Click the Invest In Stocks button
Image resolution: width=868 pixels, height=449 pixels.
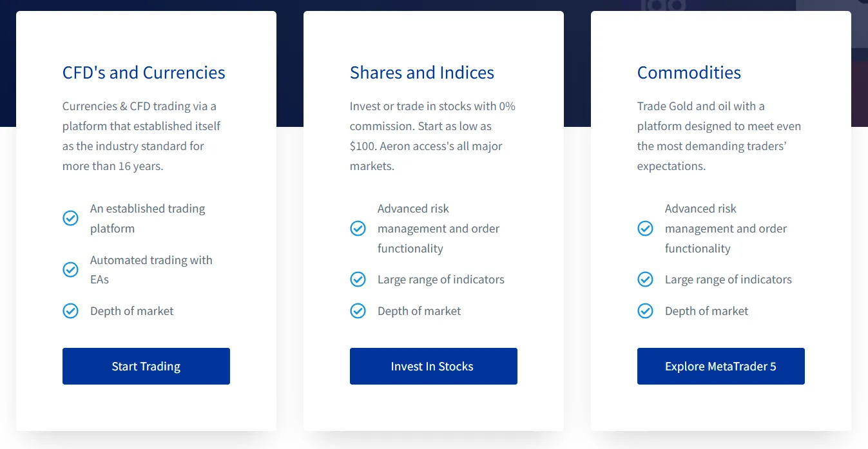[434, 367]
